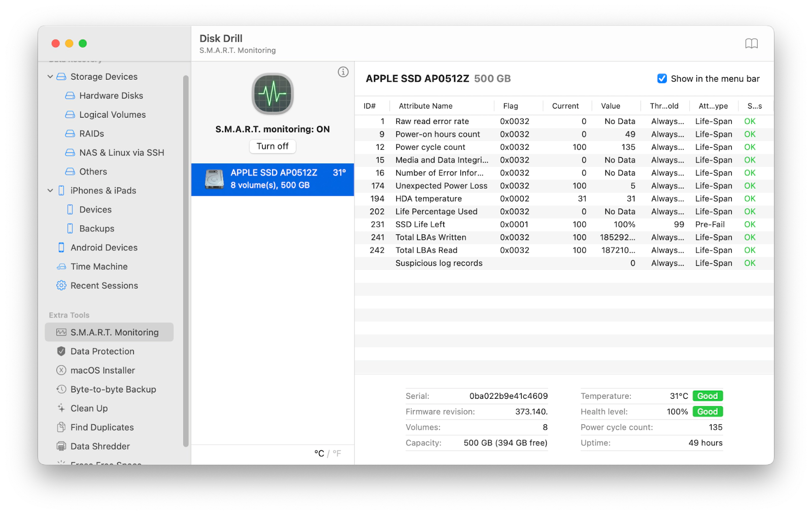Select the Unexpected Power Loss row
Screen dimensions: 812x515
[564, 186]
